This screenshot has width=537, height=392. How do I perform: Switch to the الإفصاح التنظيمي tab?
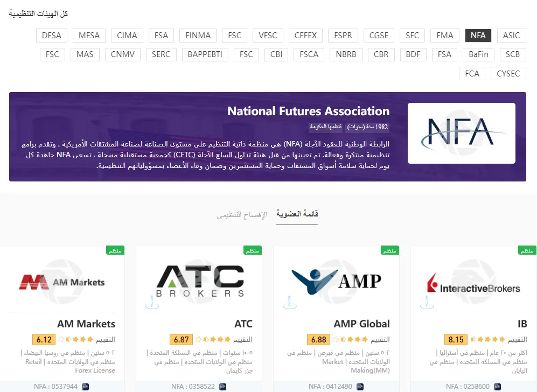[242, 215]
